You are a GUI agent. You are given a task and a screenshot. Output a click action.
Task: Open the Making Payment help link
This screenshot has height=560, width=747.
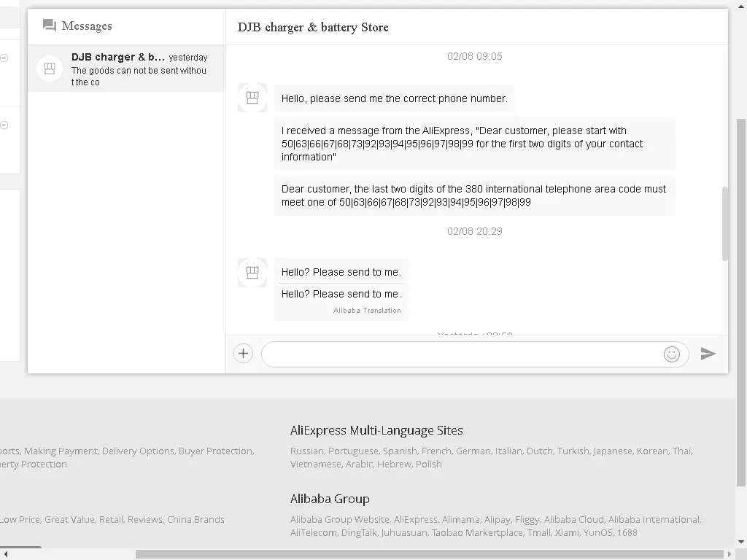pyautogui.click(x=60, y=451)
